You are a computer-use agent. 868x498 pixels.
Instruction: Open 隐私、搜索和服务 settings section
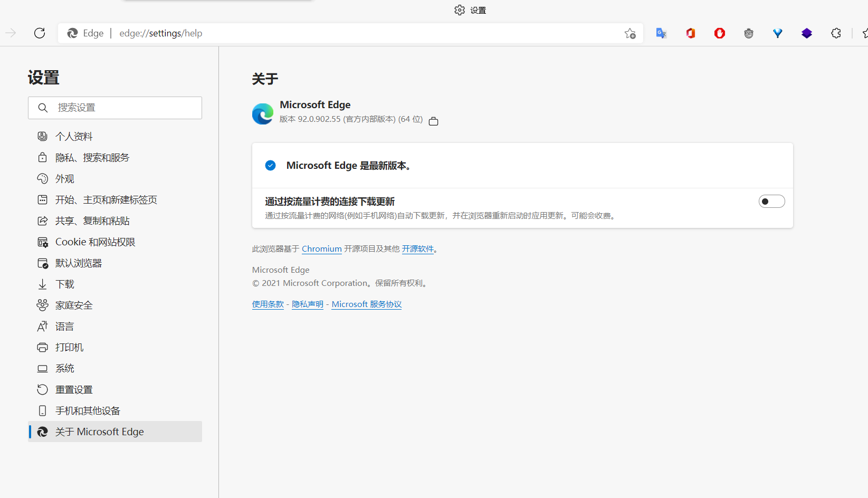click(115, 157)
